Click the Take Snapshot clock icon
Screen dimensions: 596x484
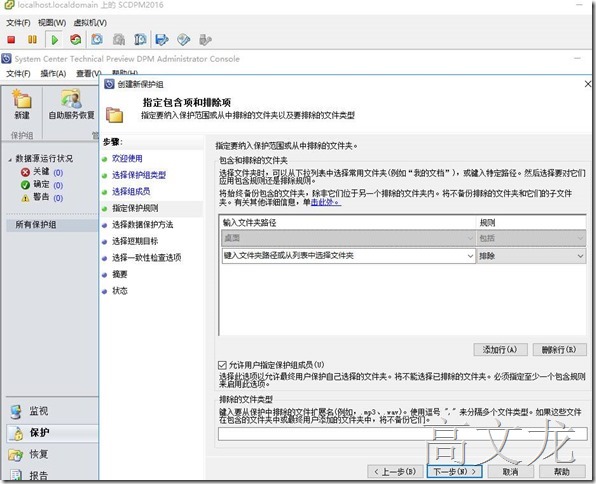point(97,39)
